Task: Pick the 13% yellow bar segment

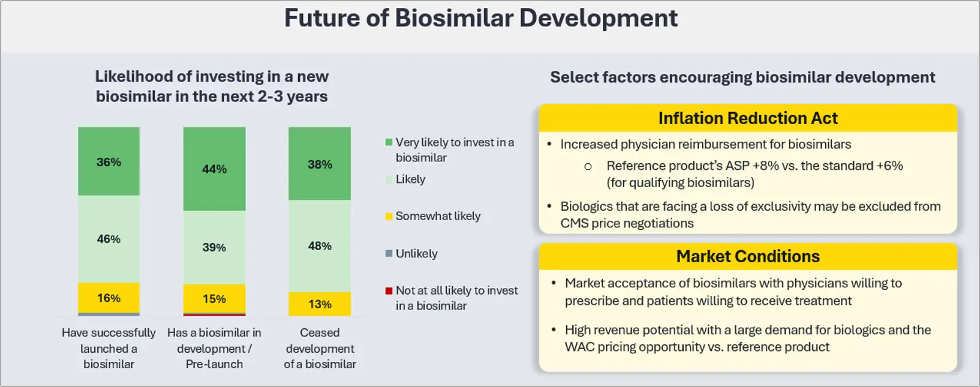Action: point(320,304)
